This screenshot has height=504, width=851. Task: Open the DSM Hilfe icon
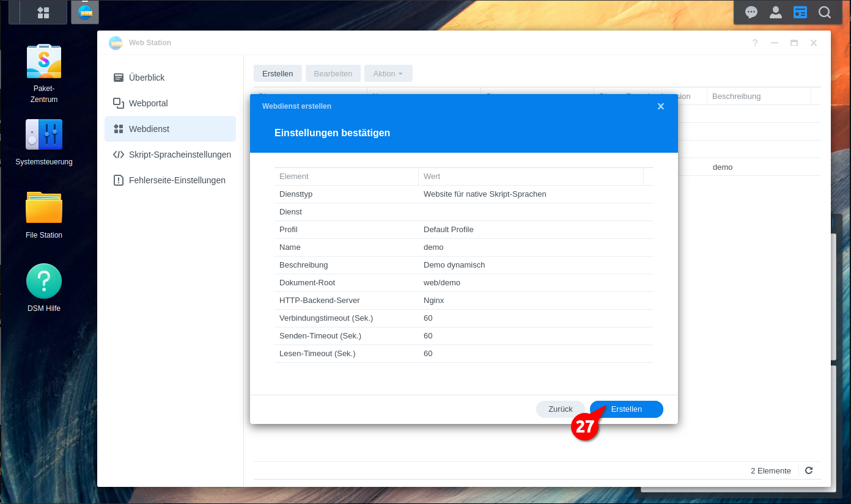pos(44,282)
